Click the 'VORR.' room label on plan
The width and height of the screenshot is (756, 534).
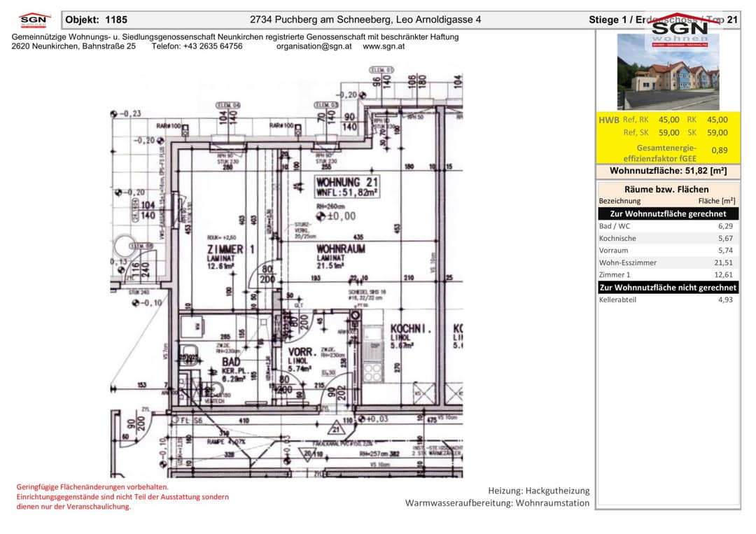point(302,353)
